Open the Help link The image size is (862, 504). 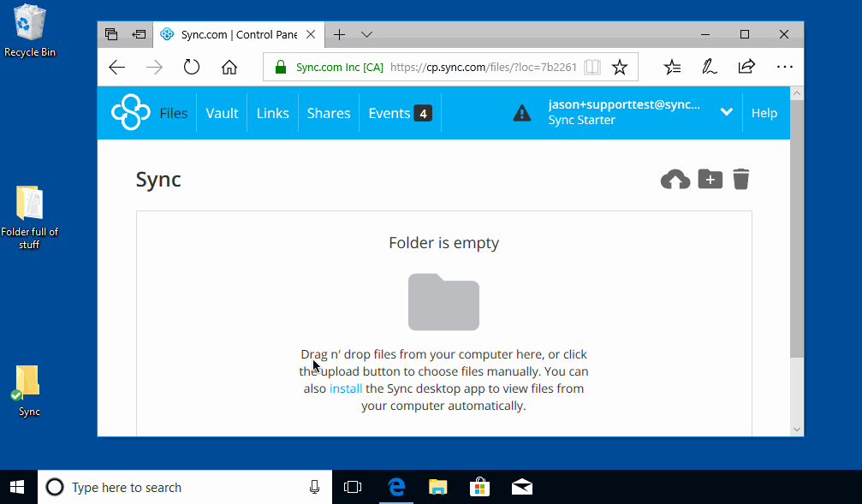click(764, 113)
